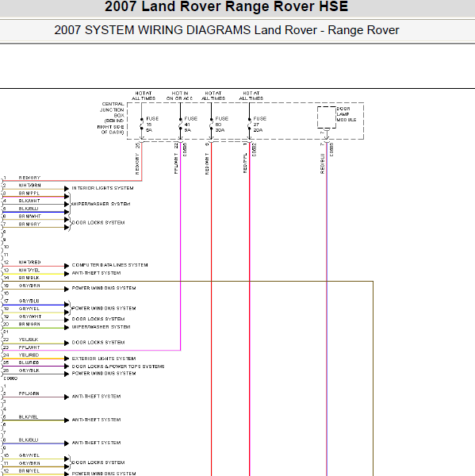Click the vertical RED/BLU wire label

[322, 163]
